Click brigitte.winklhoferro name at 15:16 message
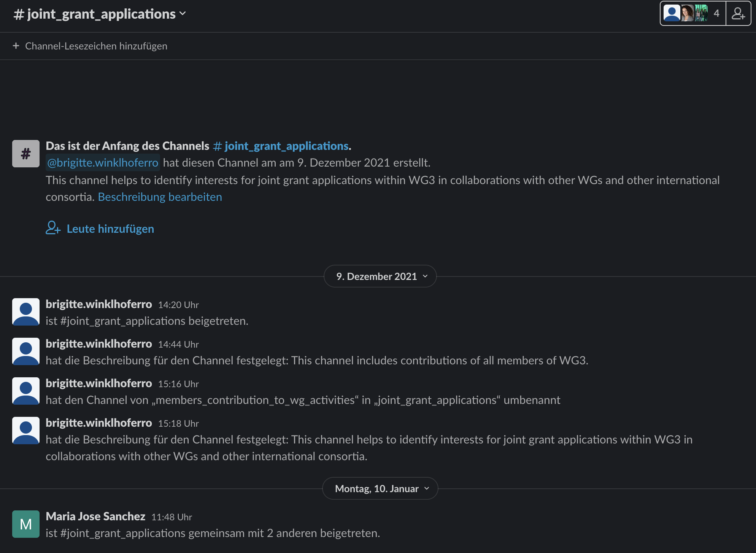 99,383
